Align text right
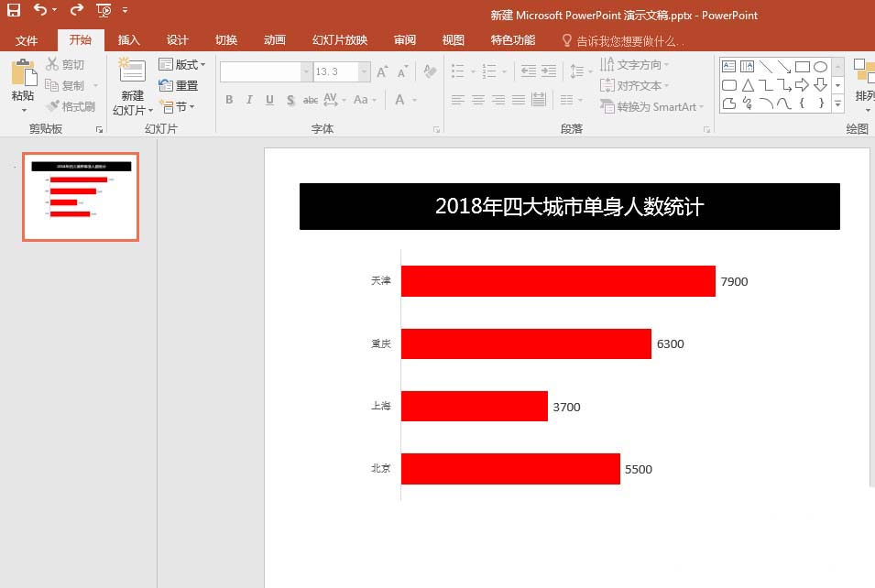This screenshot has height=588, width=875. pos(498,100)
